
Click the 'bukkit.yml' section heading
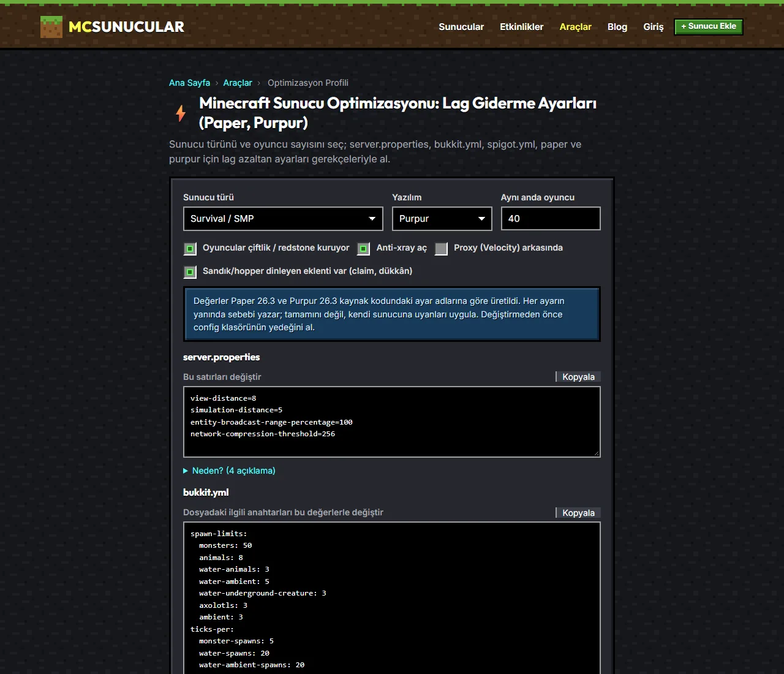point(206,493)
